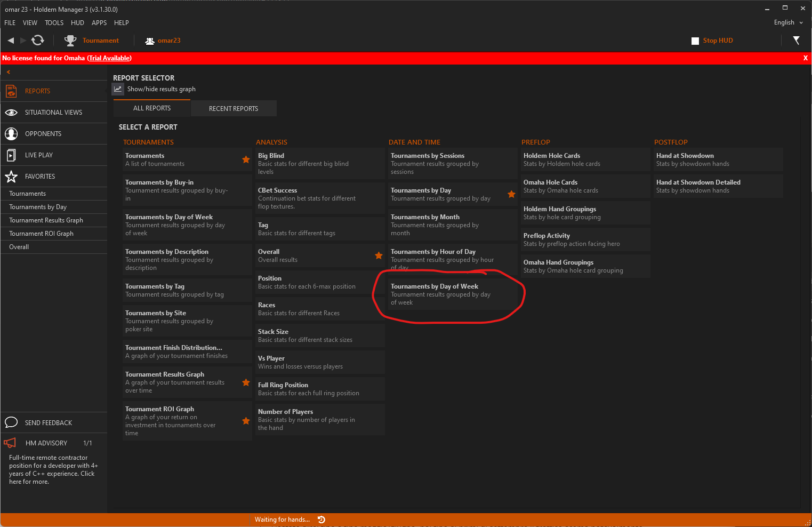Open the Stack Size report
The width and height of the screenshot is (812, 527).
tap(320, 336)
